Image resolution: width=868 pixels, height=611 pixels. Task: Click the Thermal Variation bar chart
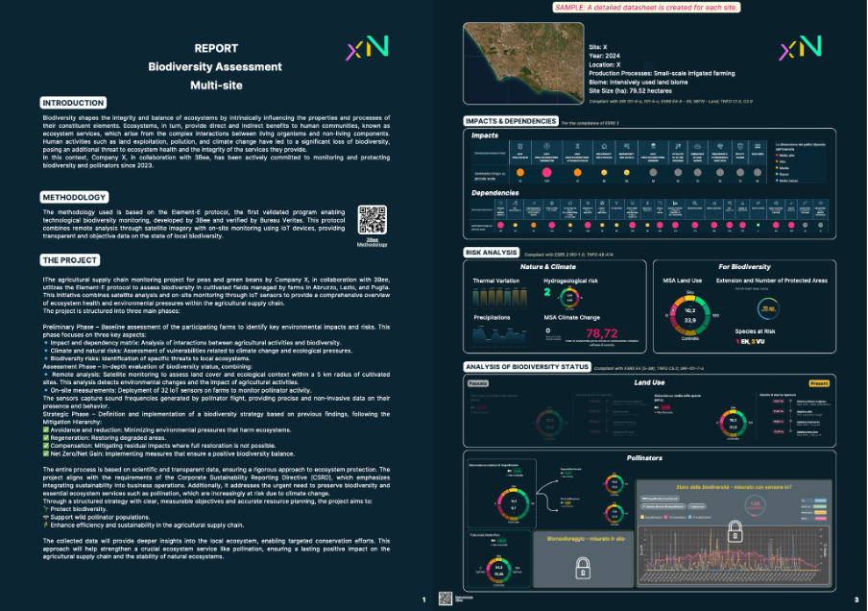(498, 299)
